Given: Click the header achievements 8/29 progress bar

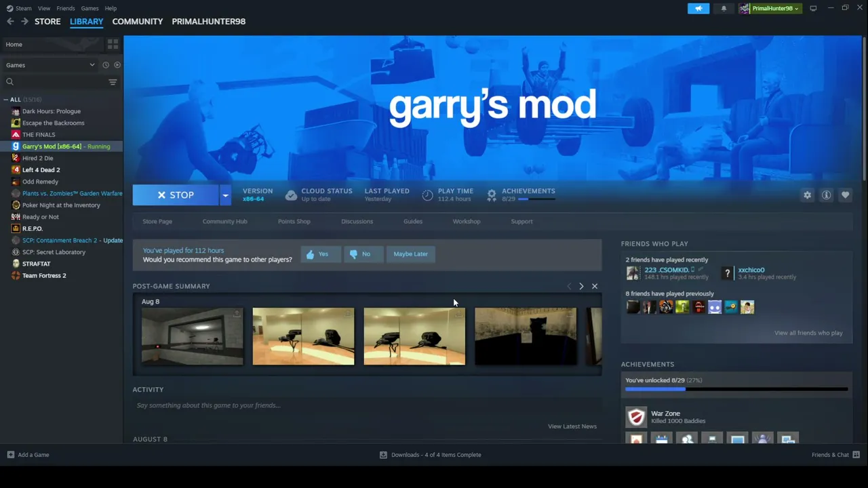Looking at the screenshot, I should [537, 199].
